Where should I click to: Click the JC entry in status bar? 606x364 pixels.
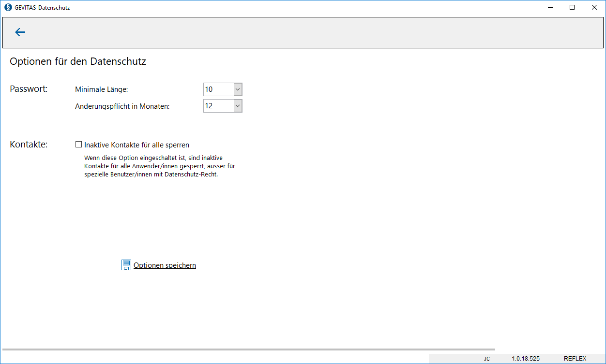pos(486,359)
